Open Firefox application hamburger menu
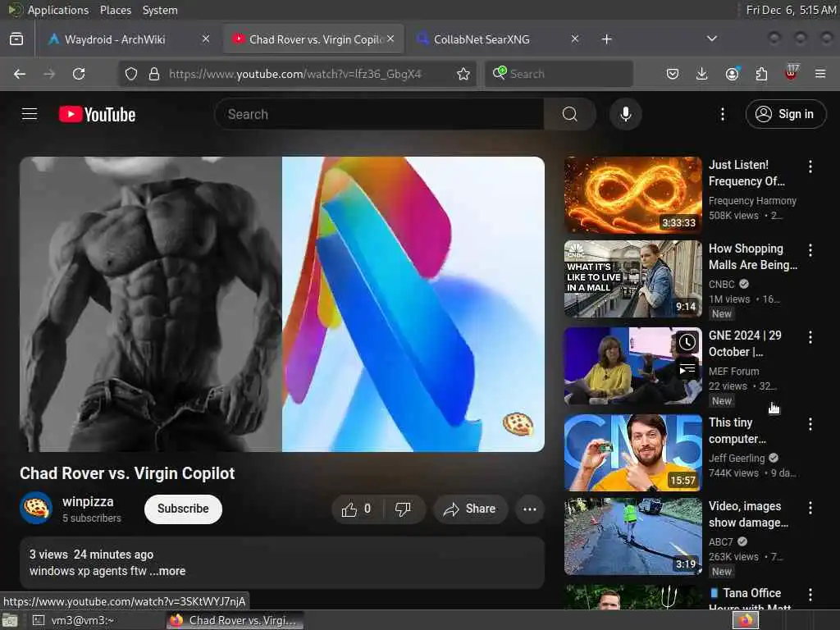The image size is (840, 630). (820, 74)
